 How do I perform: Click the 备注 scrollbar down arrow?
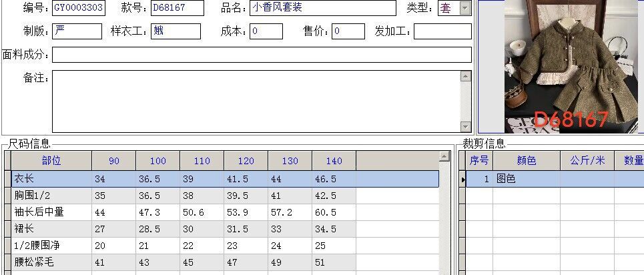point(466,127)
